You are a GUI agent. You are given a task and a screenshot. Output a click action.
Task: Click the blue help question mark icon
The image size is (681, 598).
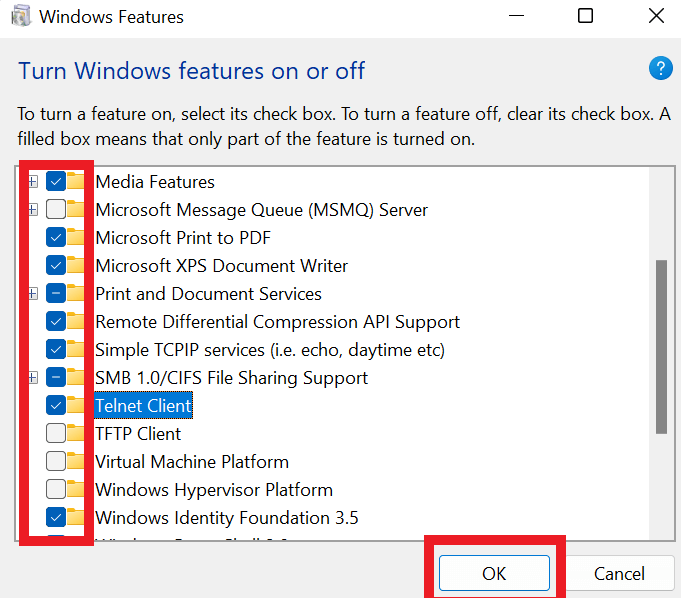[660, 69]
